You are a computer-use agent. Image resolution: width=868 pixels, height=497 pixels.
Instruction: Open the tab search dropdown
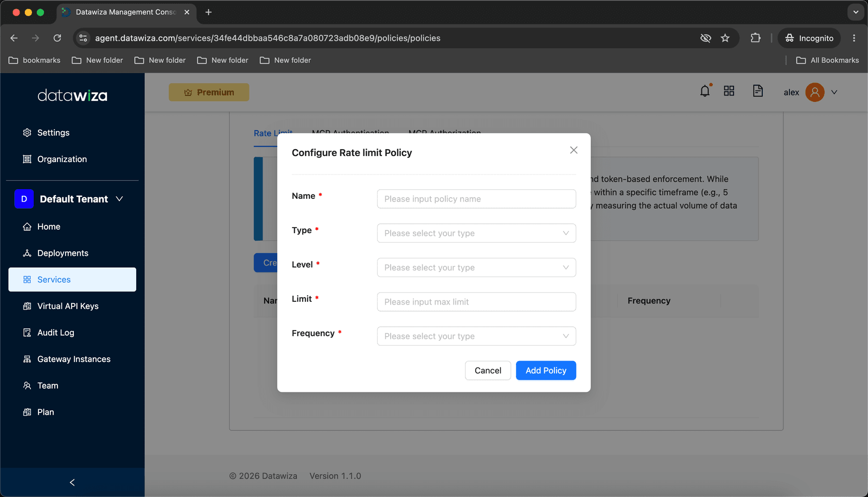click(x=856, y=12)
